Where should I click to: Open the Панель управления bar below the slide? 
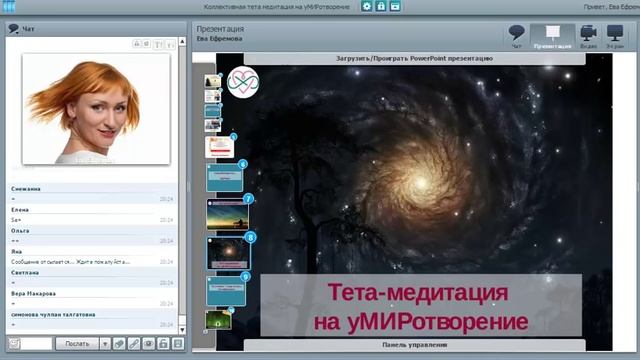tap(414, 345)
